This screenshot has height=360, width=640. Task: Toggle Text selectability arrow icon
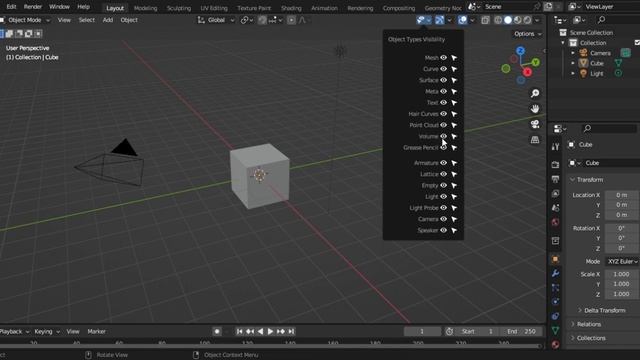coord(454,103)
